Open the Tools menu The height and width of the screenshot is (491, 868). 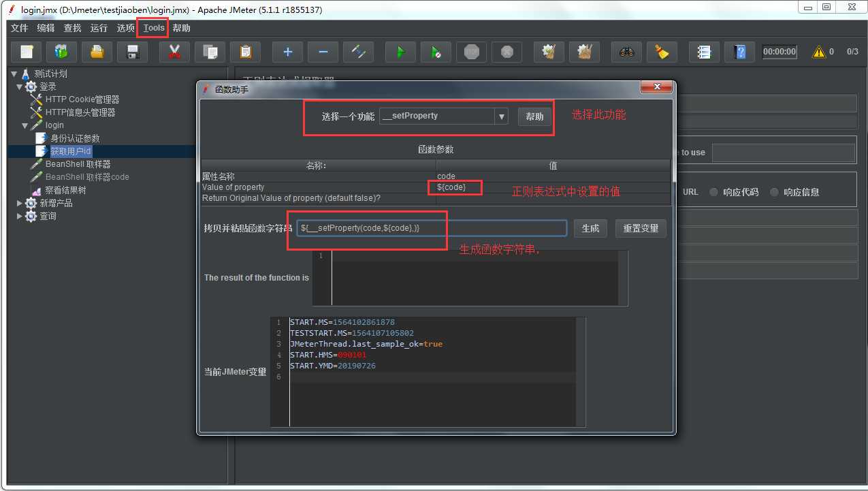click(x=154, y=28)
